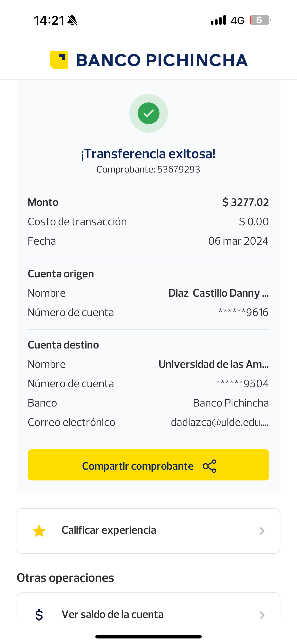
Task: Tap the truncated origin name Diaz Castillo Danny
Action: pos(218,293)
